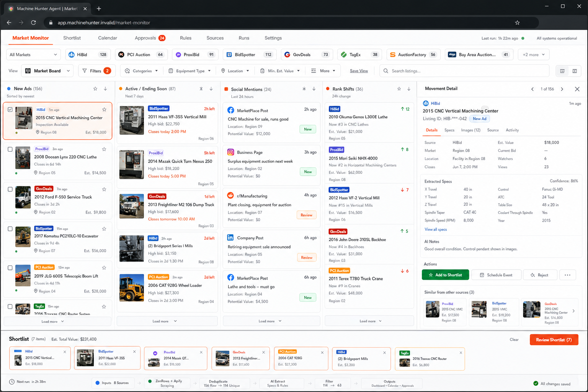Check the 2017 Komatsu Excavator checkbox

[x=10, y=229]
